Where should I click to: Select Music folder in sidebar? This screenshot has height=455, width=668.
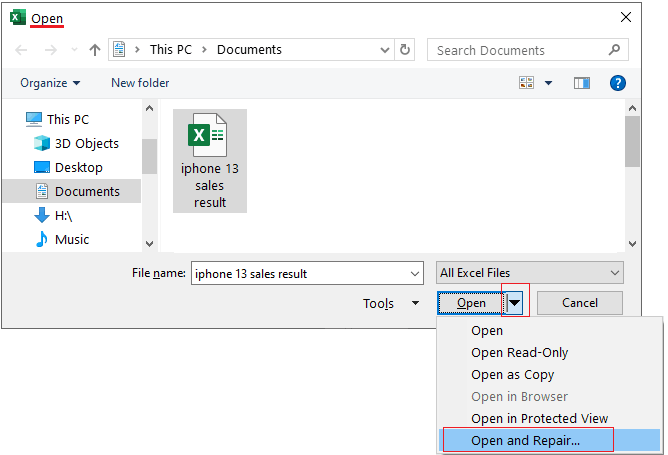(x=72, y=239)
